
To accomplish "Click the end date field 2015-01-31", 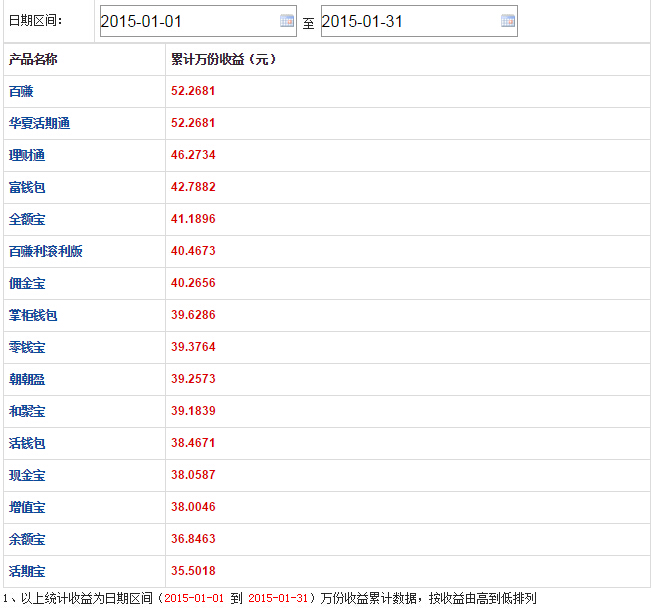I will pos(419,21).
